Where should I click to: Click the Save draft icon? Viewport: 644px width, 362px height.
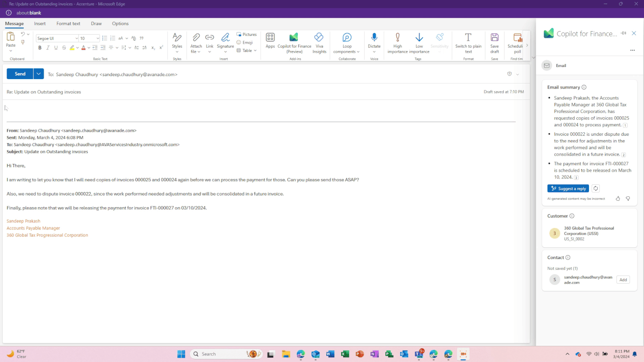click(x=494, y=42)
